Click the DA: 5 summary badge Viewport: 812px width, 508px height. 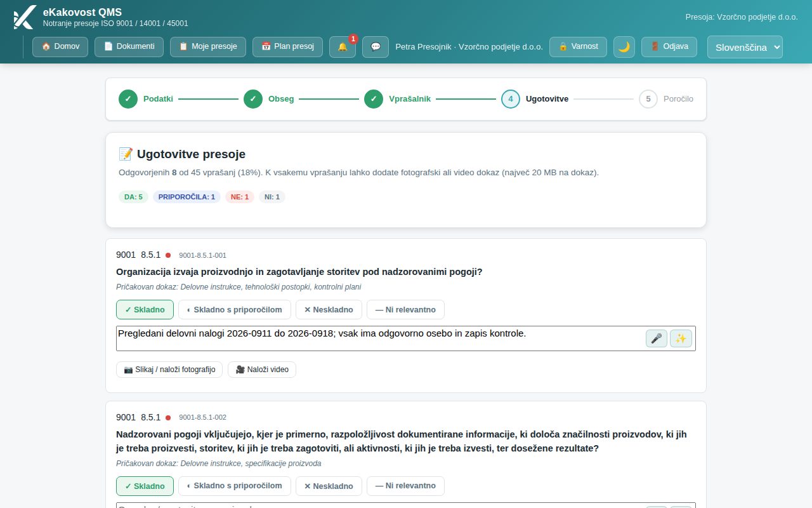tap(133, 197)
